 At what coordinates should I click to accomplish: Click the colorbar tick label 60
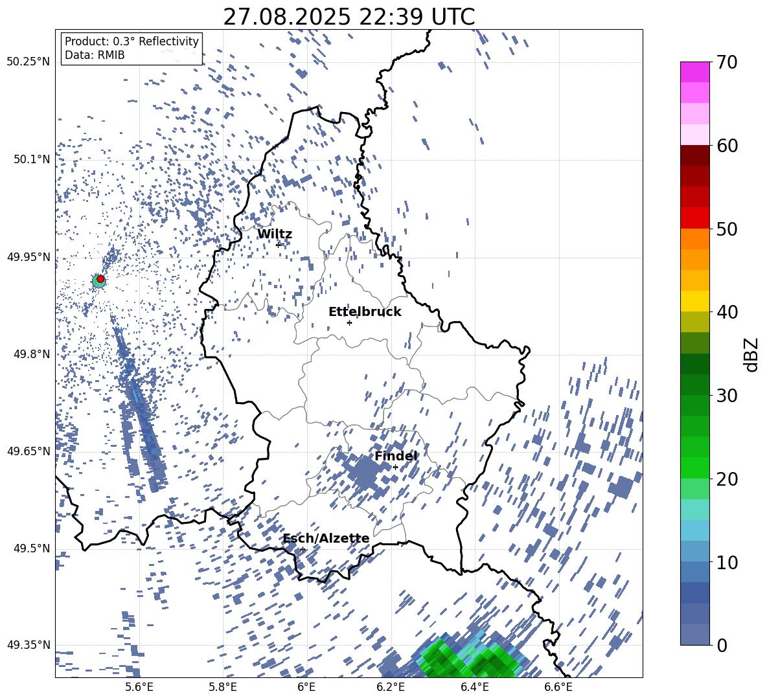727,146
